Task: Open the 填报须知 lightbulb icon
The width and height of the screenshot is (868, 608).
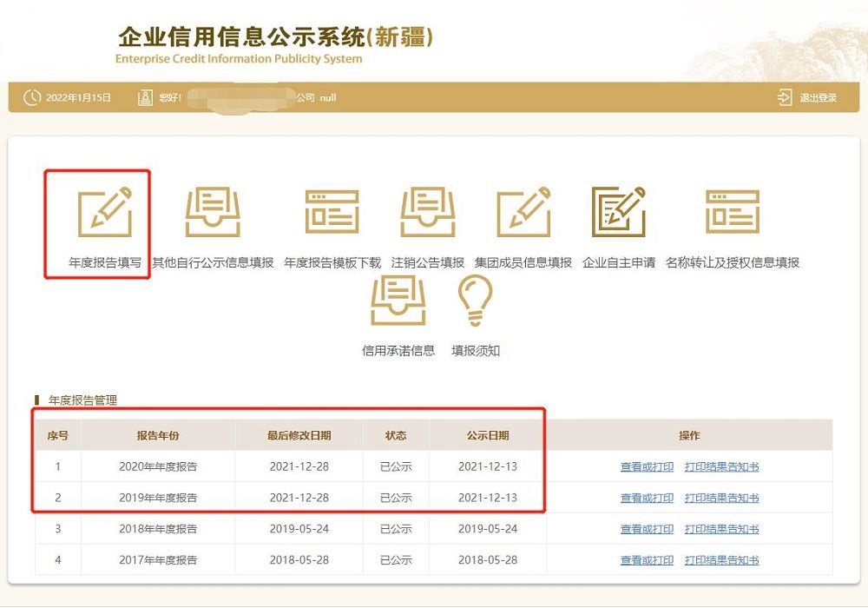Action: coord(476,301)
